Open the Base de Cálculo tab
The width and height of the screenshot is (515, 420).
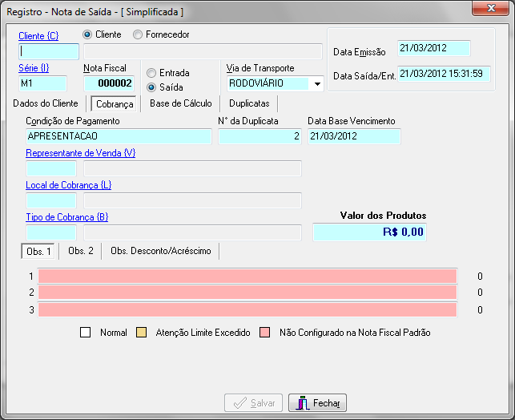point(181,103)
